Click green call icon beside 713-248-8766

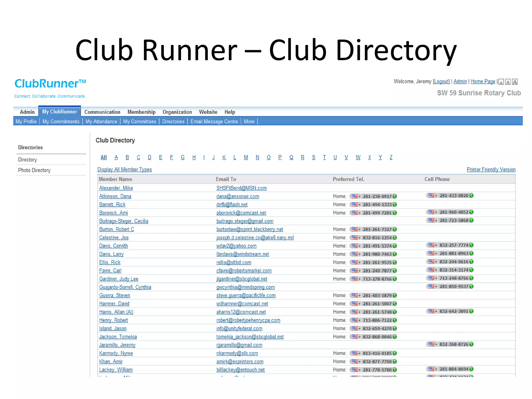471,278
